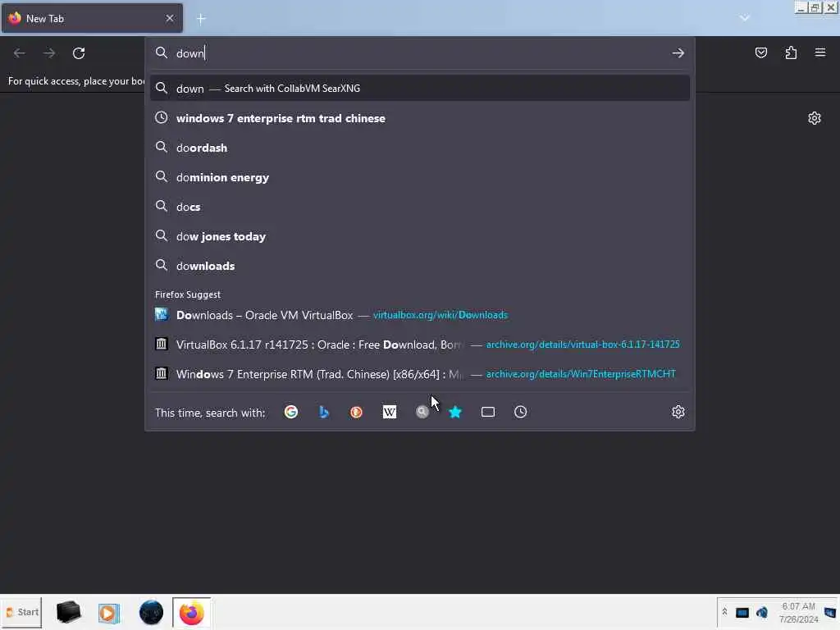Choose 'down — Search with CollabVM SearXNG'
Viewport: 840px width, 630px height.
point(420,89)
